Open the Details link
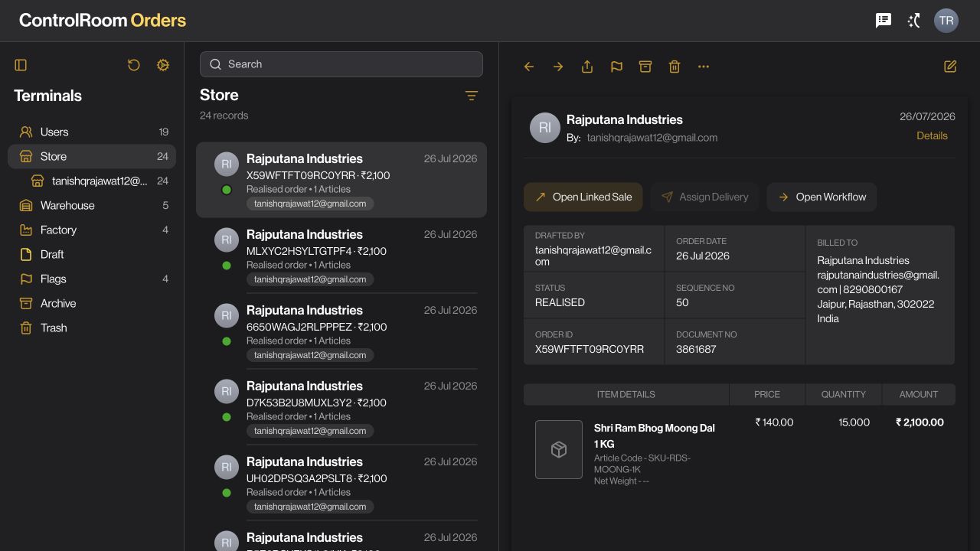The image size is (980, 551). pyautogui.click(x=932, y=135)
